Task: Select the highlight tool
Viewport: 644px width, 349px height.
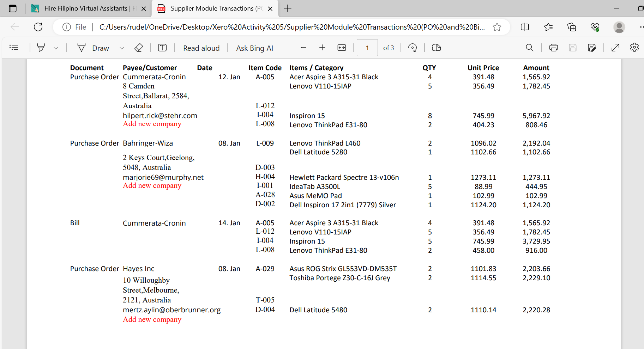Action: (41, 48)
